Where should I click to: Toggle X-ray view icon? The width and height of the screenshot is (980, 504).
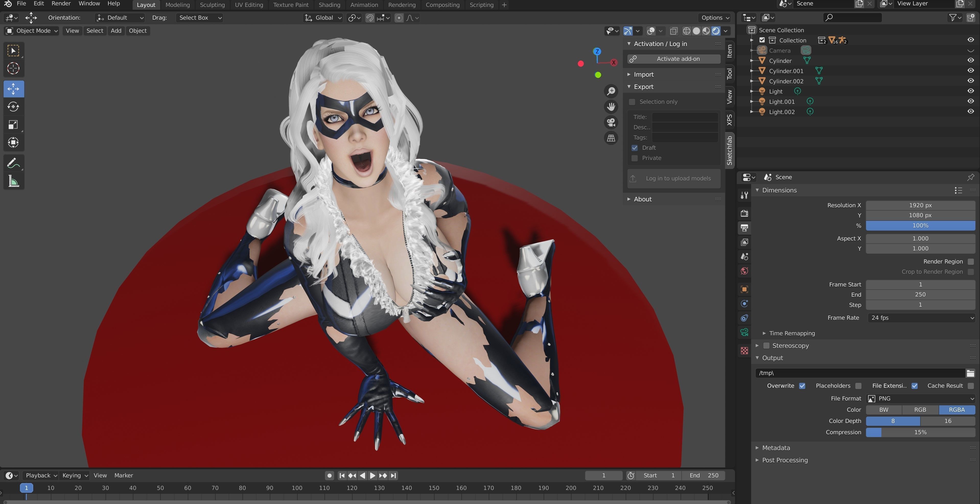point(673,31)
